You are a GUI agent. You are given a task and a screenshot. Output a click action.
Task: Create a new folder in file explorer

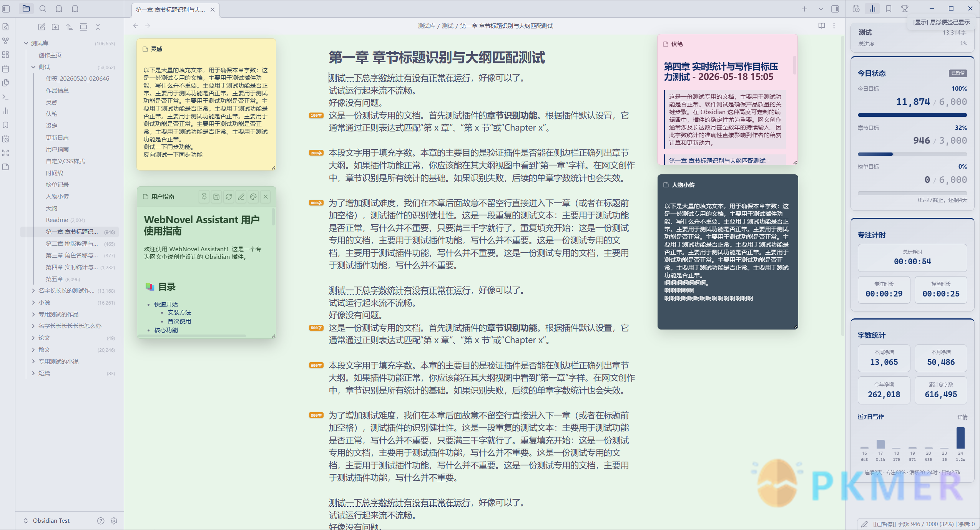click(56, 27)
